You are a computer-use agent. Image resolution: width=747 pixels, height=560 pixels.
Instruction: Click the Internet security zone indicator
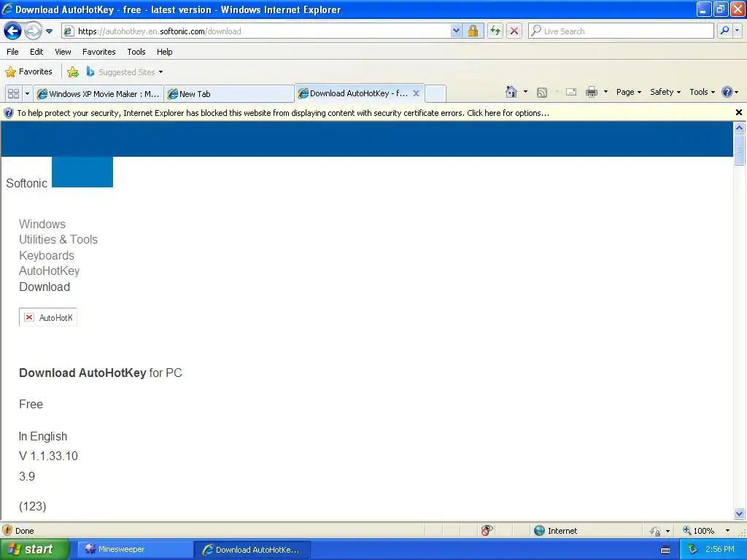coord(555,531)
